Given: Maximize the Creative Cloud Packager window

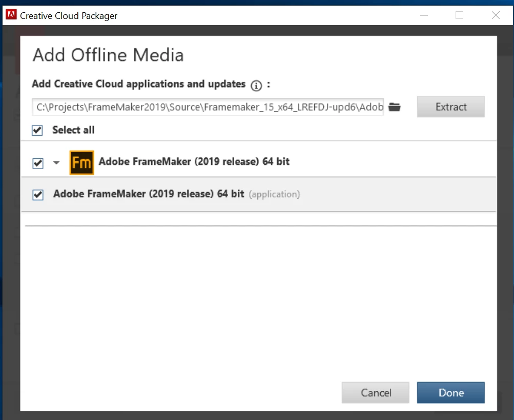Looking at the screenshot, I should pyautogui.click(x=460, y=15).
